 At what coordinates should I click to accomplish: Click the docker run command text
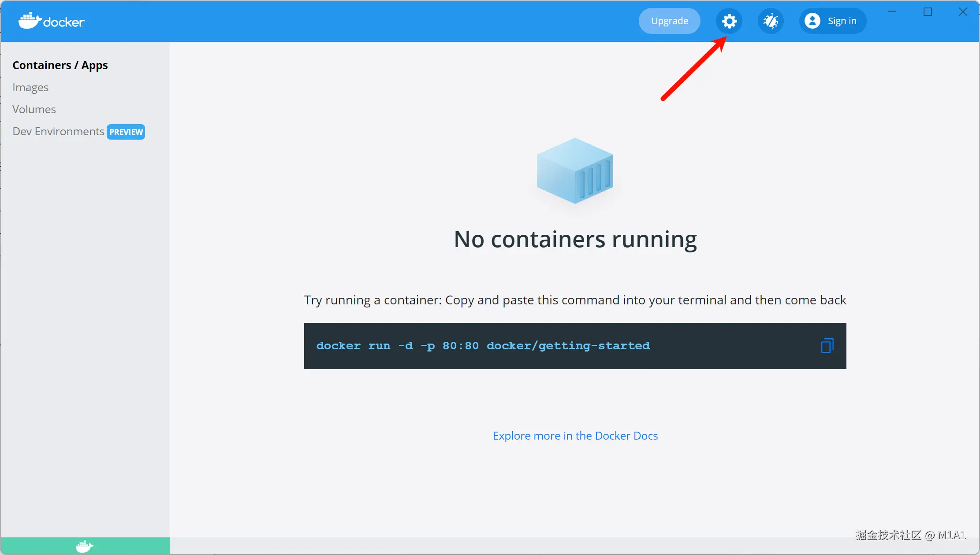pos(483,346)
